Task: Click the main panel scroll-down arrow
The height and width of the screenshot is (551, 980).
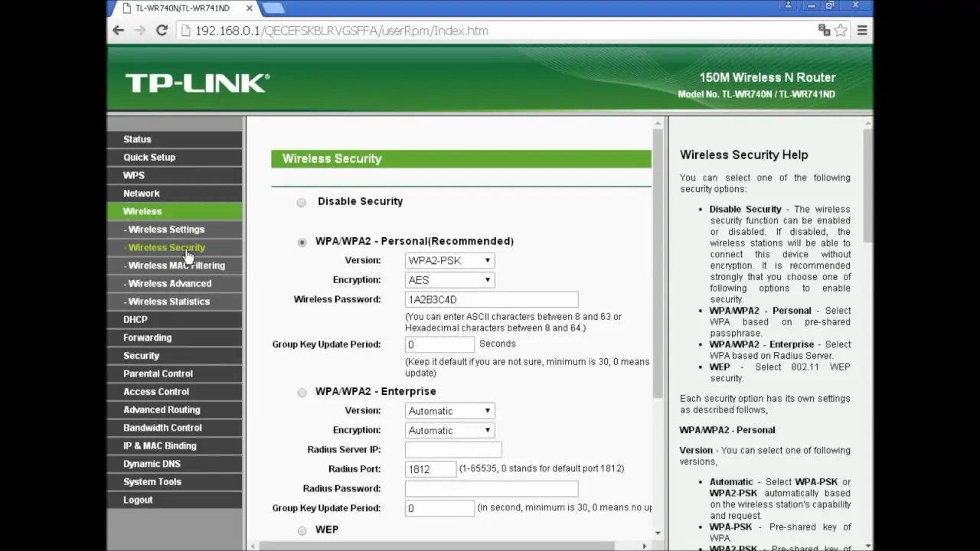Action: [658, 533]
